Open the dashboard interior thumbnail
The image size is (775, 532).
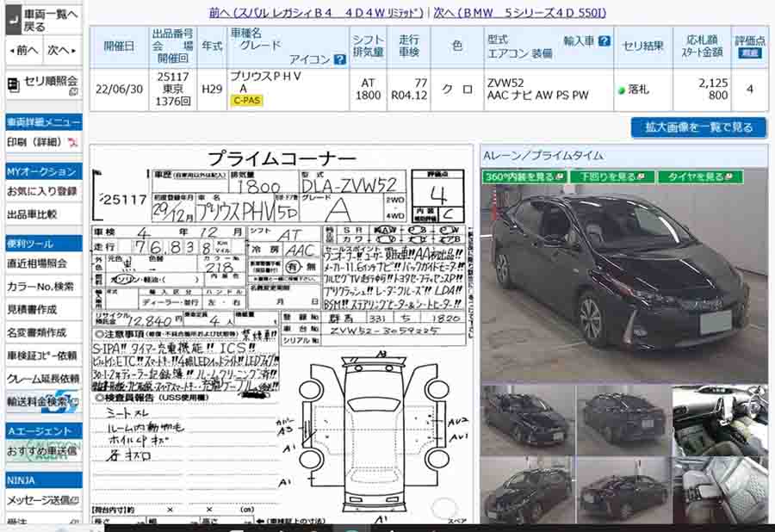720,420
